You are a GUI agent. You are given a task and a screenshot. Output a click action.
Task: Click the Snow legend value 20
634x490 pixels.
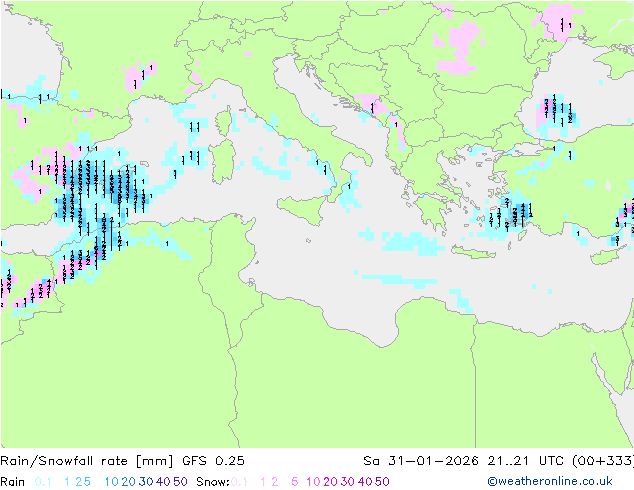point(330,482)
